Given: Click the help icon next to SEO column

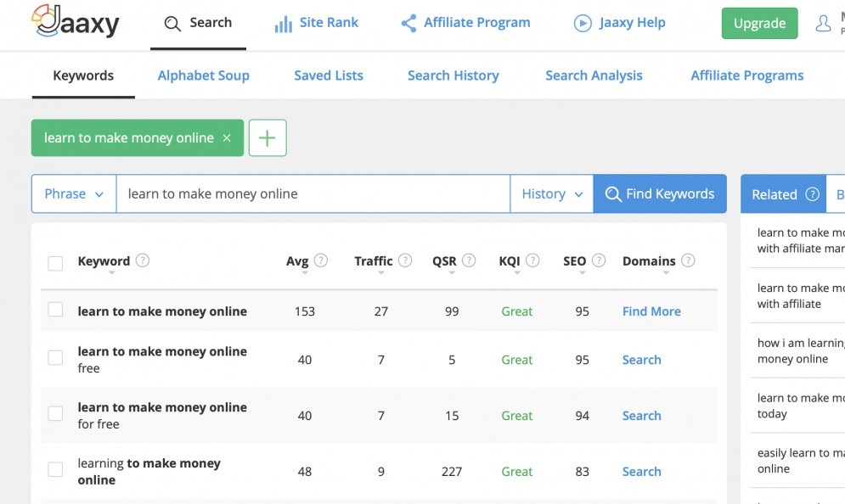Looking at the screenshot, I should click(598, 260).
